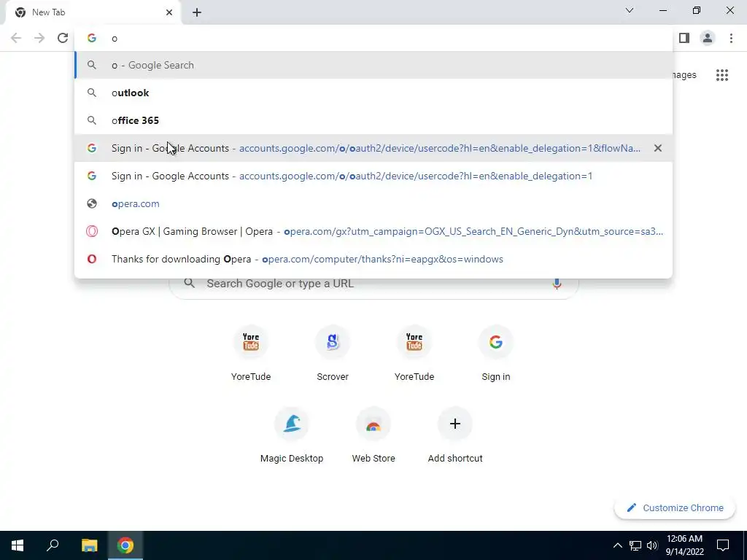Click the Google icon in the address bar
Image resolution: width=747 pixels, height=560 pixels.
pos(91,38)
